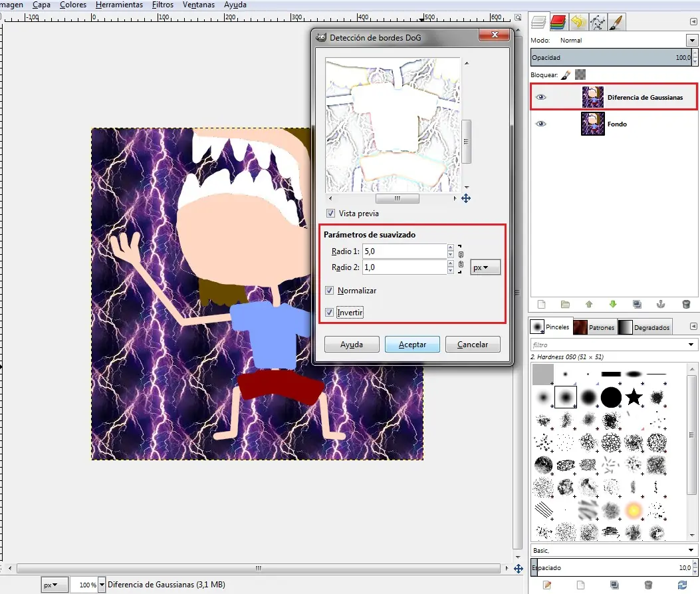Open the status bar px unit dropdown

55,585
